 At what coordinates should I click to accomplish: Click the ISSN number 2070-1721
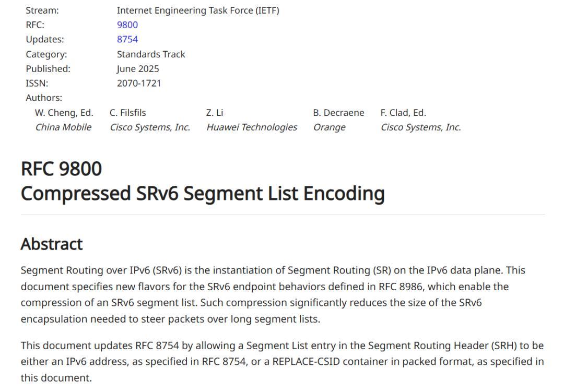coord(139,83)
